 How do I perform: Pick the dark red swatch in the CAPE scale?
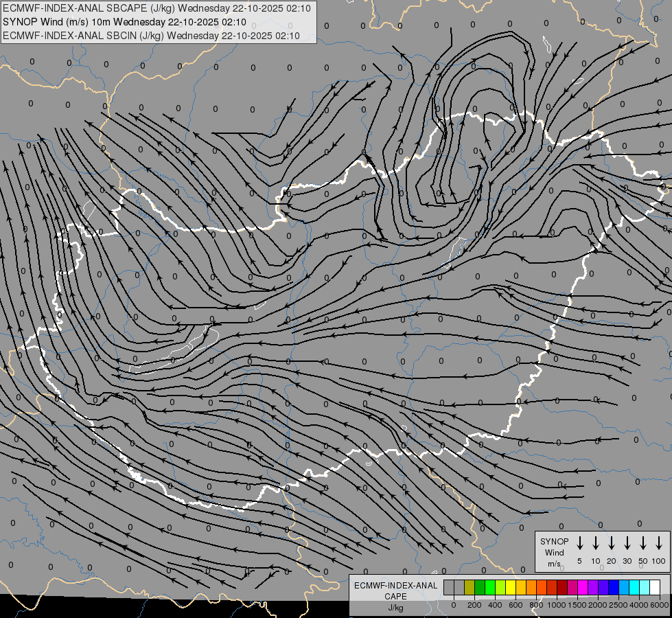562,587
